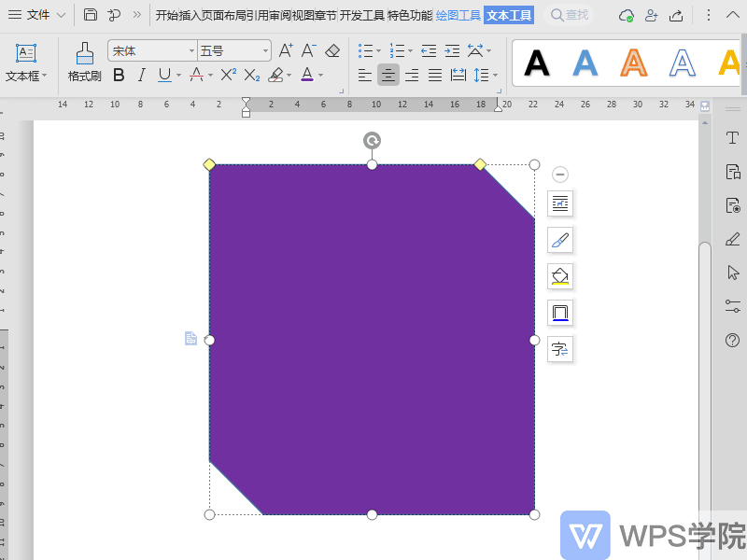747x560 pixels.
Task: Open the vertical three-dot more menu
Action: tap(709, 15)
